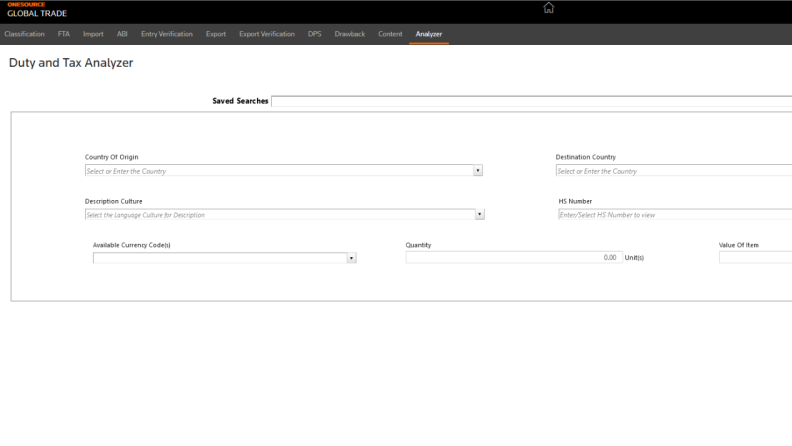Screen dimensions: 792x446
Task: Click the HS Number input field
Action: pos(674,214)
